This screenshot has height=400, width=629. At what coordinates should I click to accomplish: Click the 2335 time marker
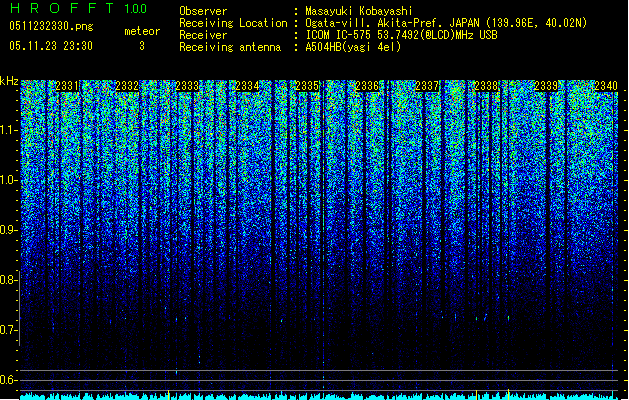pos(307,86)
